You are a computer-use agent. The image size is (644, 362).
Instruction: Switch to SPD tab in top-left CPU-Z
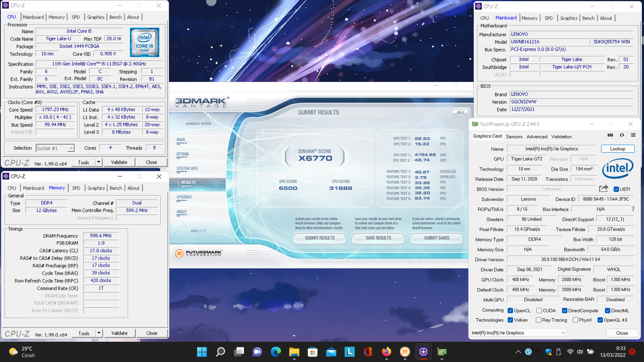[x=76, y=17]
